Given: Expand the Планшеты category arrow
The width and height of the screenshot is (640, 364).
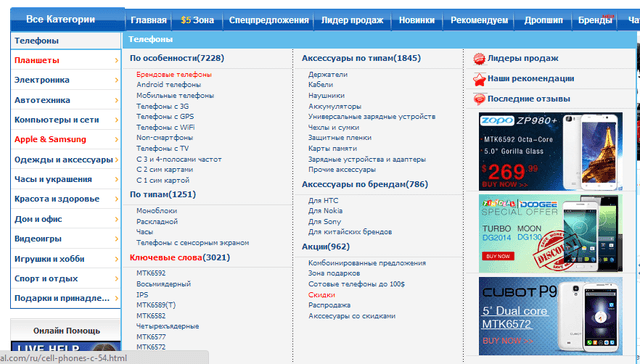Looking at the screenshot, I should tap(116, 60).
